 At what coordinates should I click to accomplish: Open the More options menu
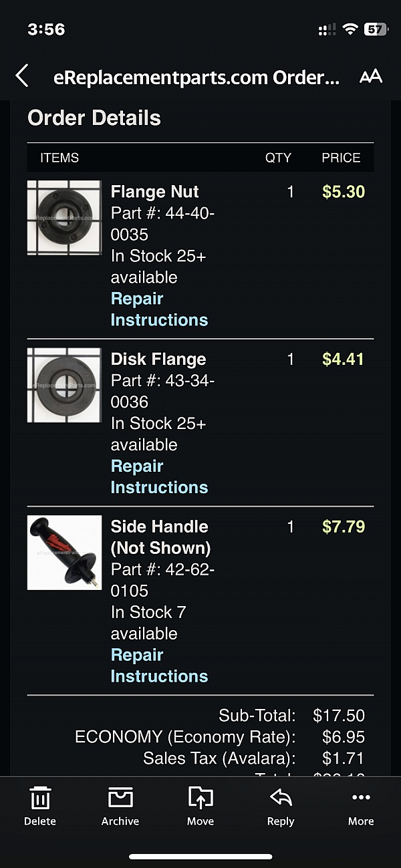click(361, 806)
